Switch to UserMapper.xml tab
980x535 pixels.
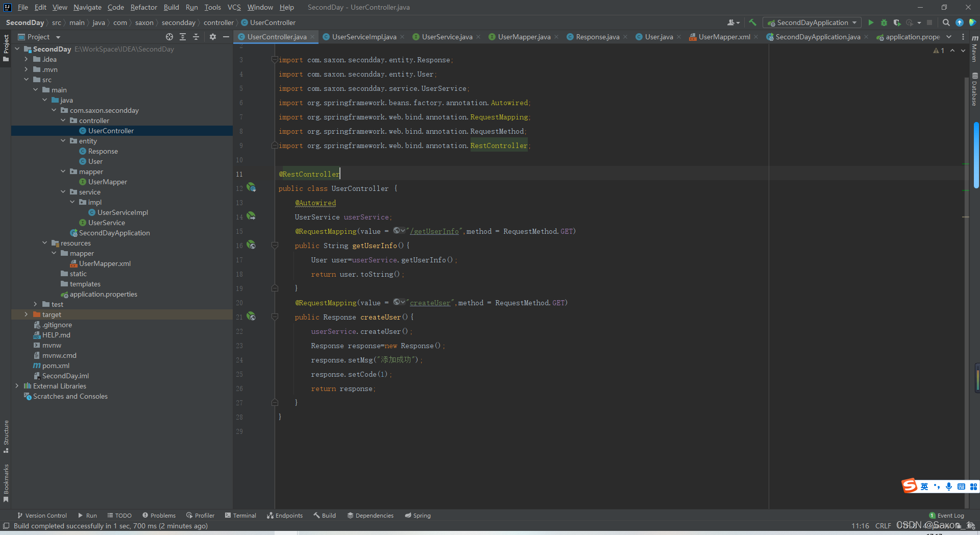pos(724,37)
